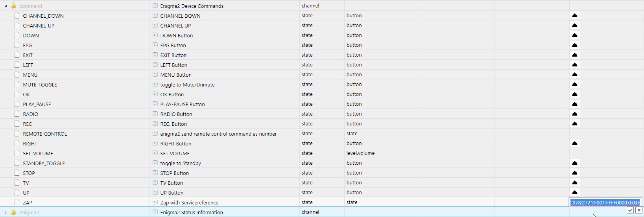Select the EPG tree row
The height and width of the screenshot is (217, 644).
click(x=27, y=45)
